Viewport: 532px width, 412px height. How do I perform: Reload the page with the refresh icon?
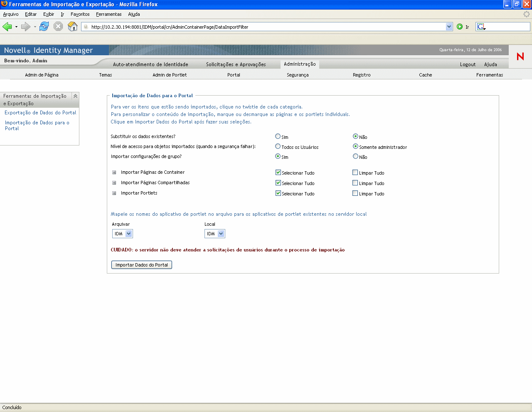(x=44, y=27)
